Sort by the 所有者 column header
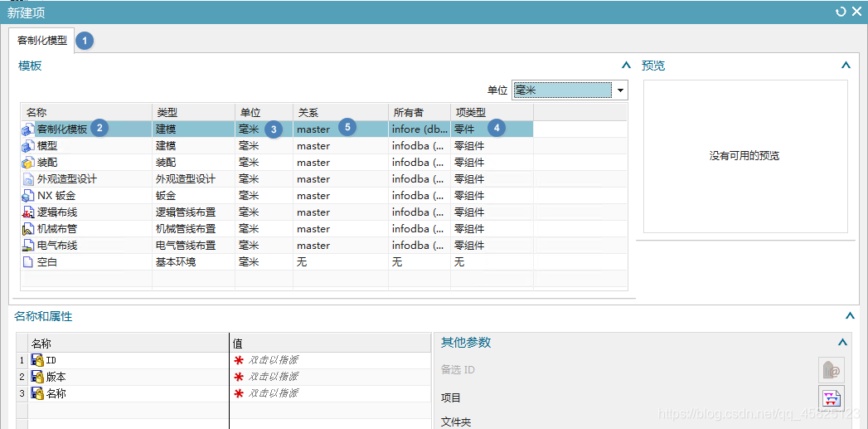868x429 pixels. click(419, 113)
